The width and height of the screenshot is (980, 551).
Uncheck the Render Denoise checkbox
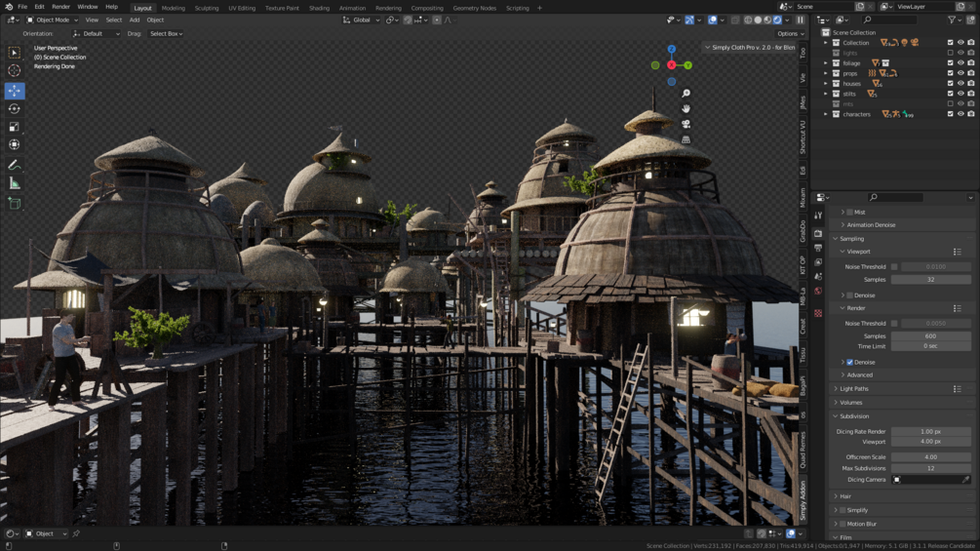(x=850, y=363)
